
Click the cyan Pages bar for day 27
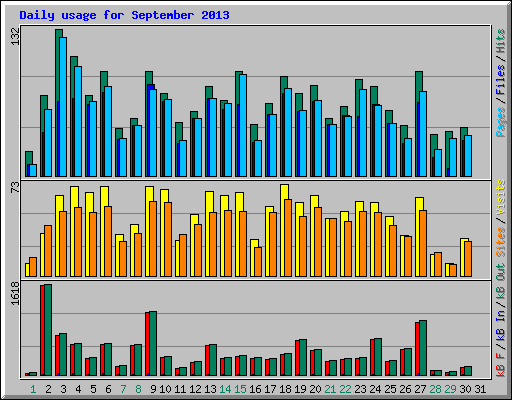point(423,134)
